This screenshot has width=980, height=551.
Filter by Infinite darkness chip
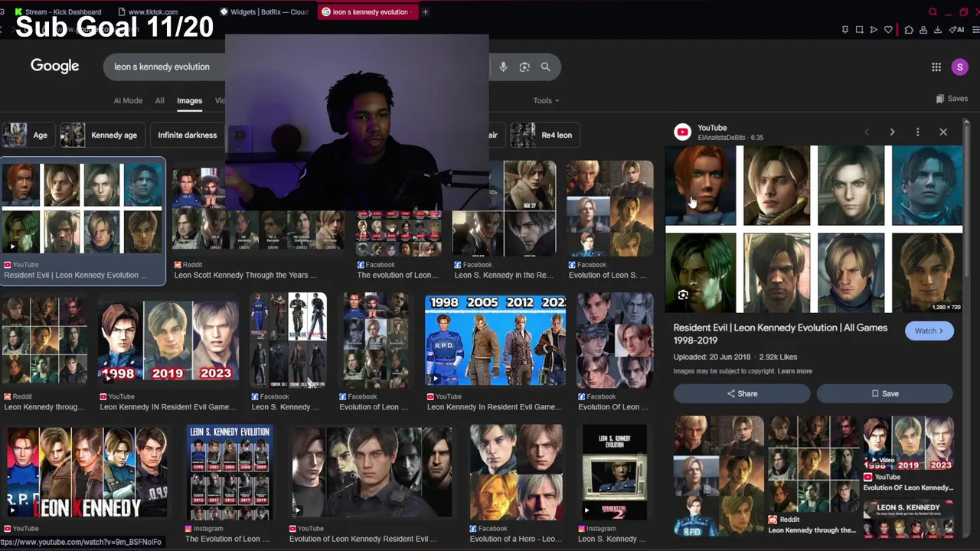(187, 135)
